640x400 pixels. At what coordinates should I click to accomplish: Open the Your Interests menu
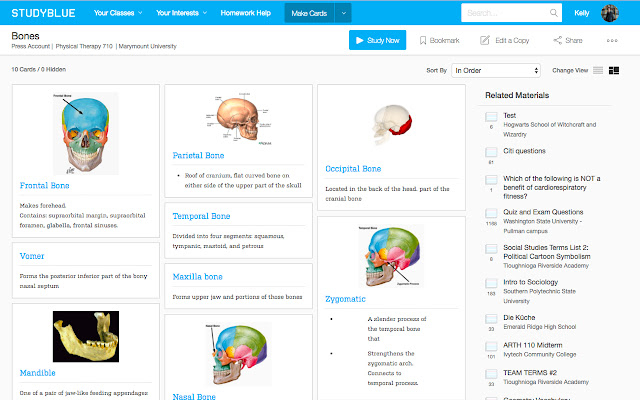181,13
